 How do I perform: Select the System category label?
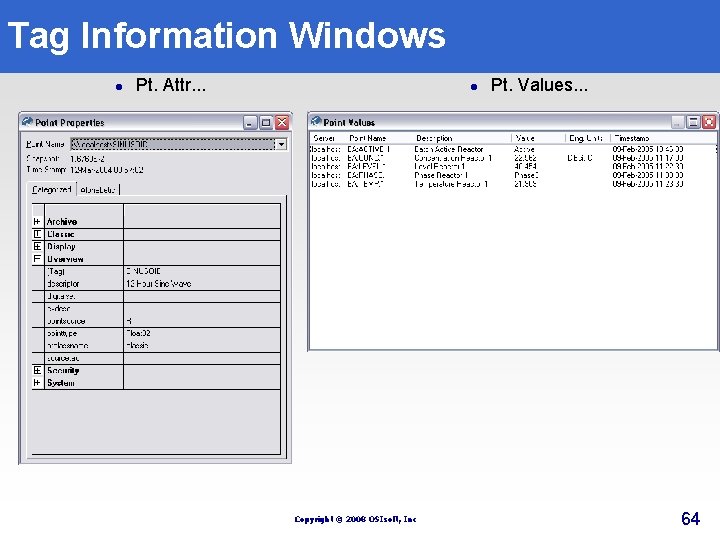(x=61, y=382)
